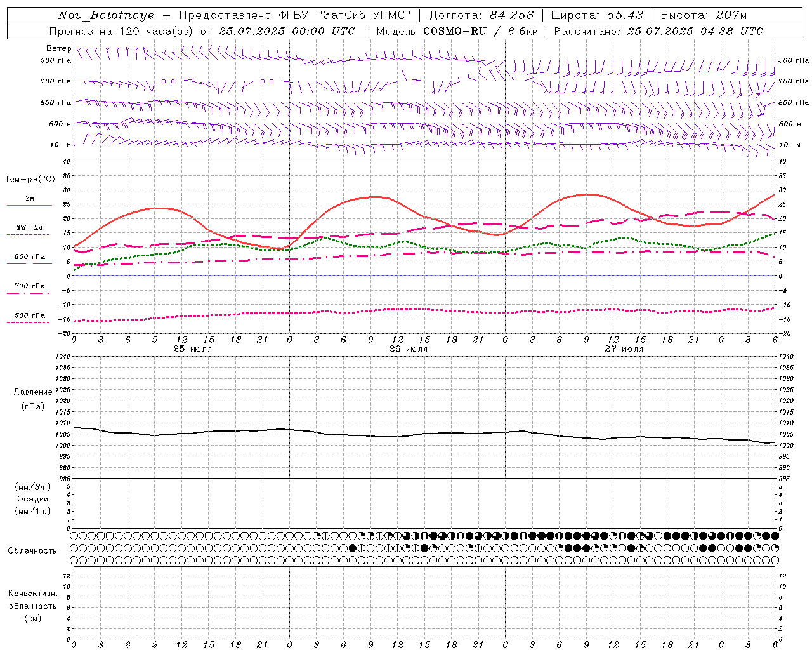Click the '10 м' wind level label on left

coord(60,145)
